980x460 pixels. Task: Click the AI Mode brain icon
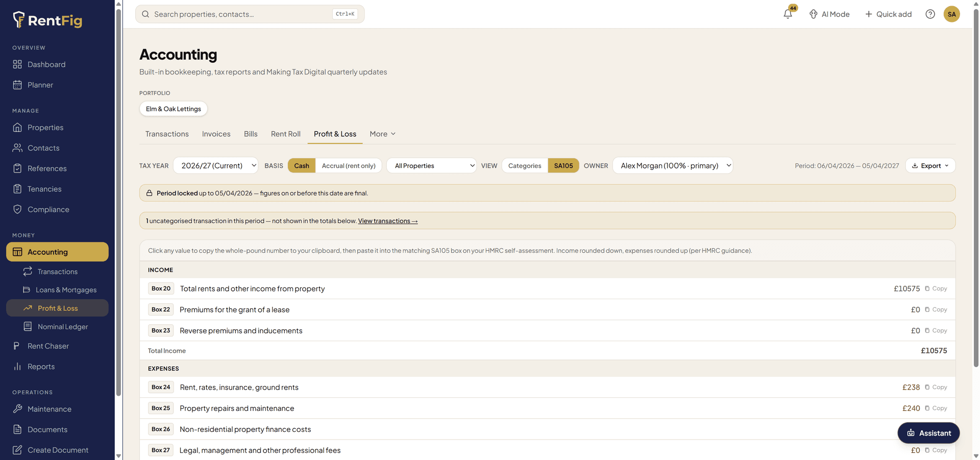click(814, 14)
